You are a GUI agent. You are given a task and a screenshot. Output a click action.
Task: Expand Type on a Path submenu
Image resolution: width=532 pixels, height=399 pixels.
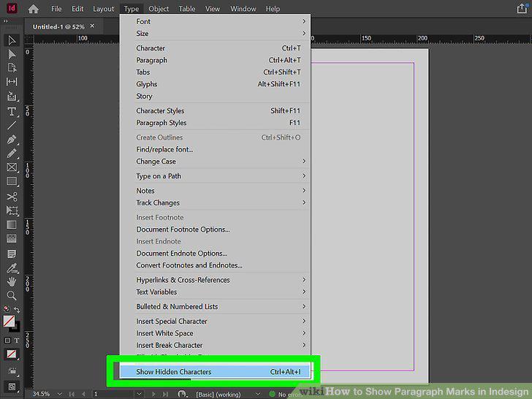click(x=215, y=175)
